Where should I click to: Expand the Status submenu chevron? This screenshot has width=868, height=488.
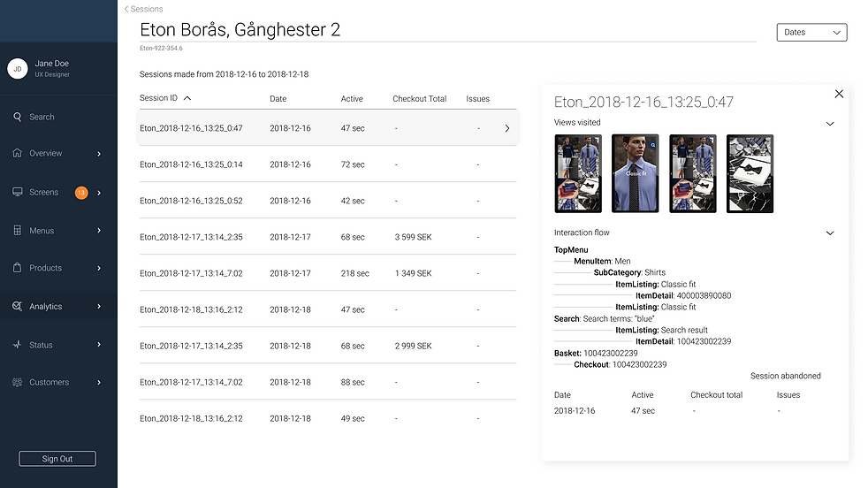click(99, 345)
